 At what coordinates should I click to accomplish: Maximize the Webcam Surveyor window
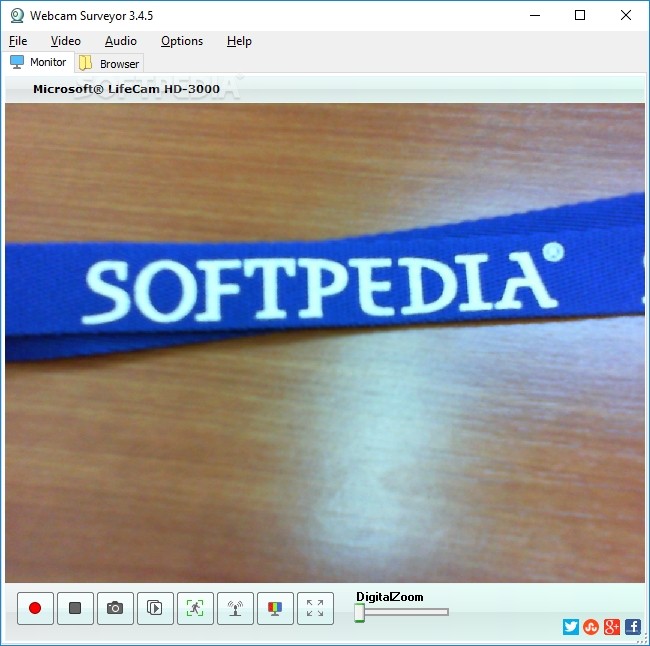coord(580,16)
